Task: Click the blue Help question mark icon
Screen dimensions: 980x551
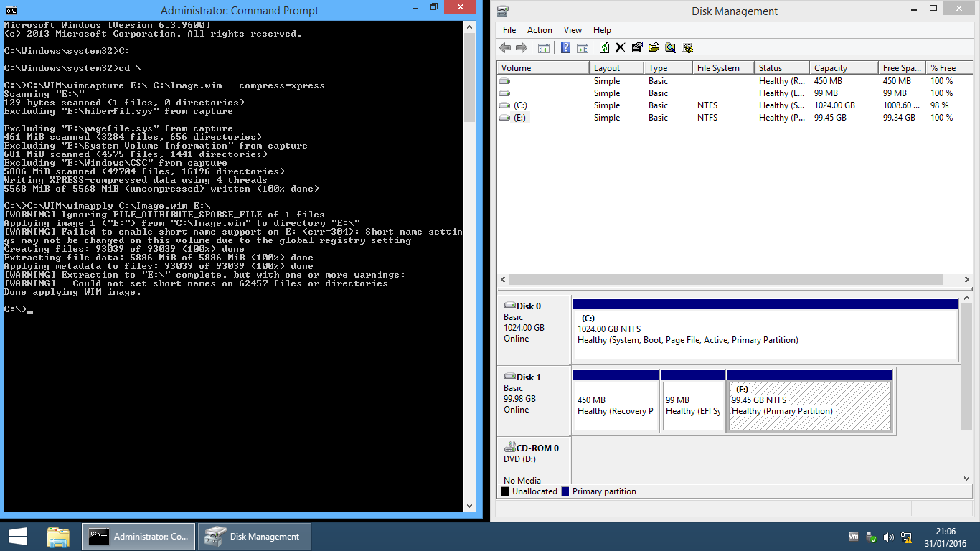Action: [x=565, y=48]
